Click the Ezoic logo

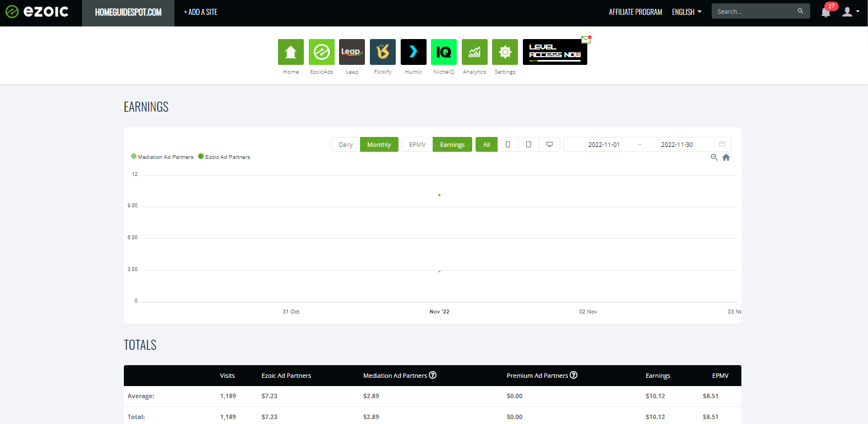(x=37, y=12)
